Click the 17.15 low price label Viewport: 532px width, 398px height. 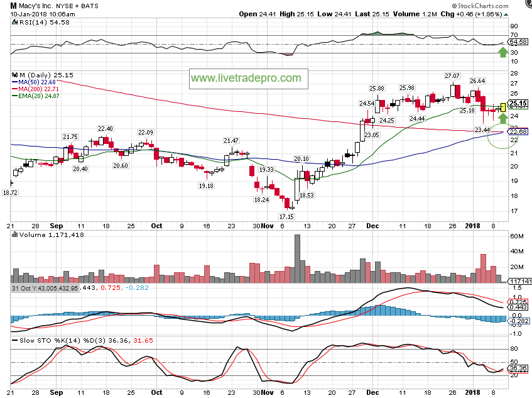[287, 216]
